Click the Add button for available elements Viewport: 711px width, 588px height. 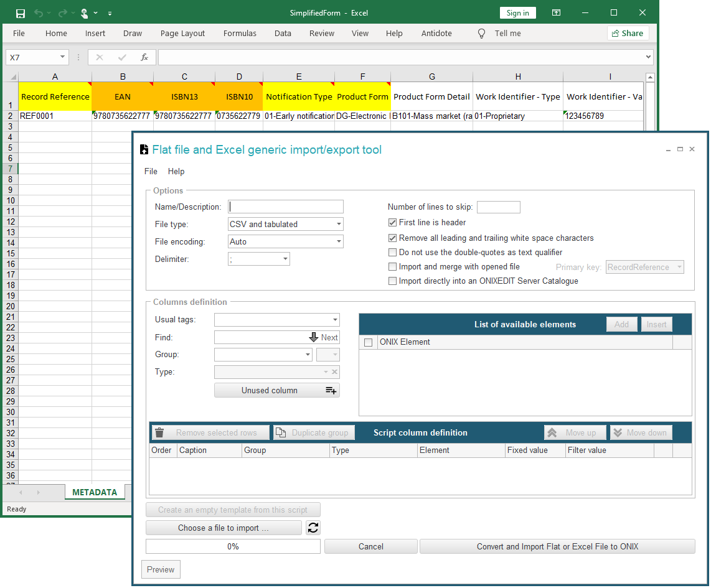coord(622,324)
